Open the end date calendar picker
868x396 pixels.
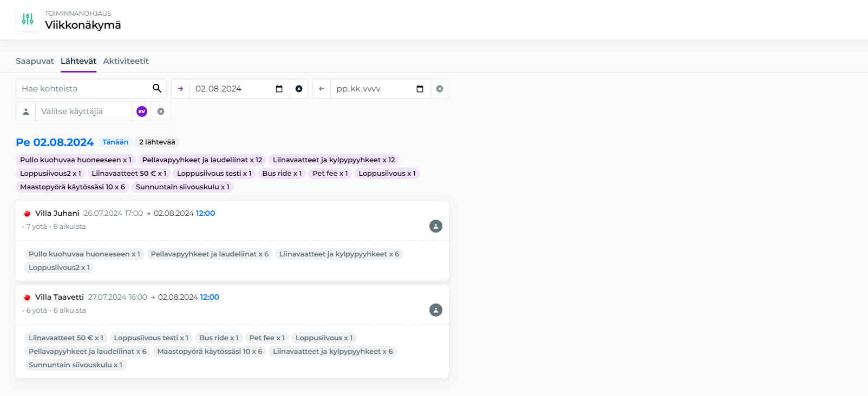tap(420, 89)
